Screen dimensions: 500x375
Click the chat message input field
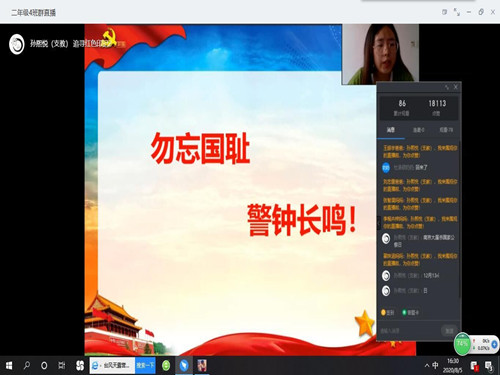pos(409,331)
